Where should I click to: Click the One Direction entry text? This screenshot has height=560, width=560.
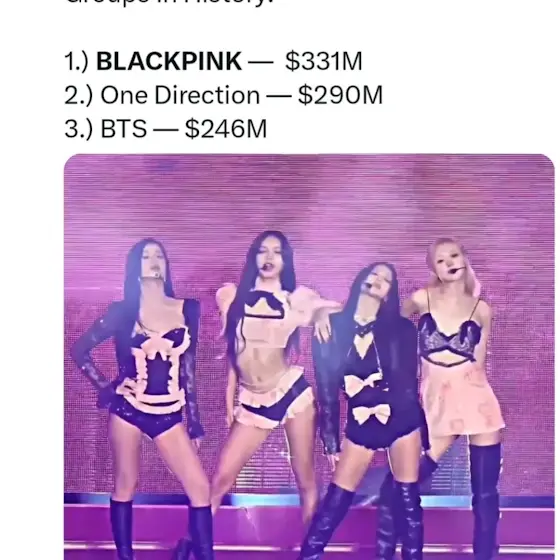coord(180,95)
